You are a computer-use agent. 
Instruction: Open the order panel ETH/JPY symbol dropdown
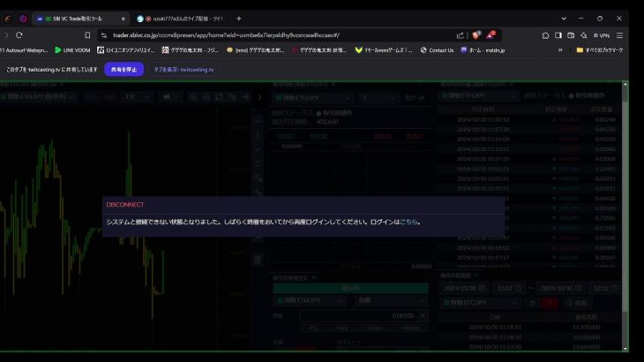[310, 301]
